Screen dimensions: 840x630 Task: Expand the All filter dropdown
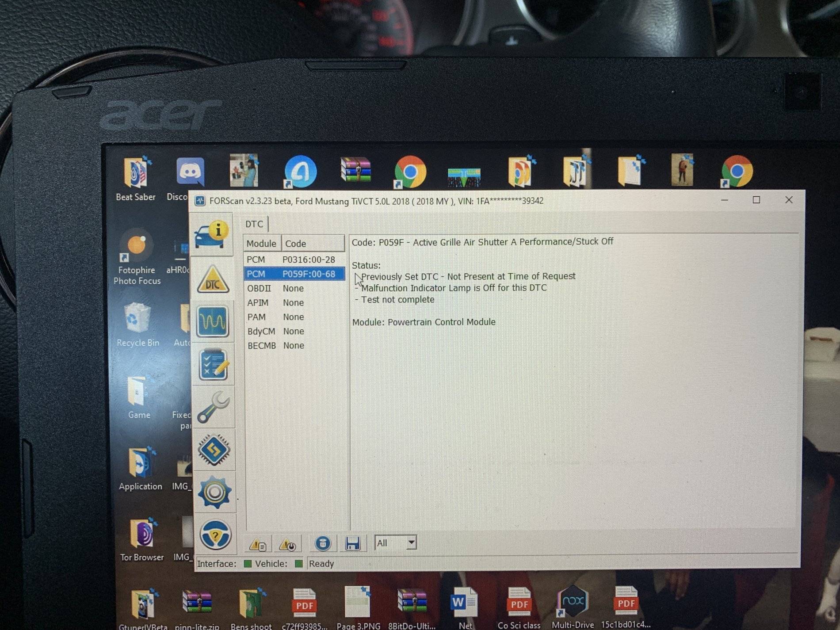coord(411,542)
